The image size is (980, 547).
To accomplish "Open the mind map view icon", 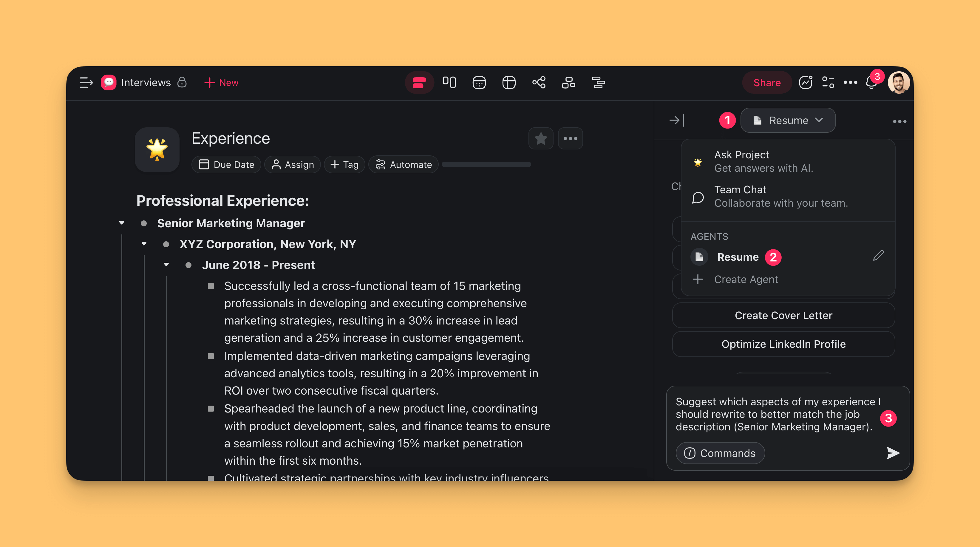I will [539, 83].
